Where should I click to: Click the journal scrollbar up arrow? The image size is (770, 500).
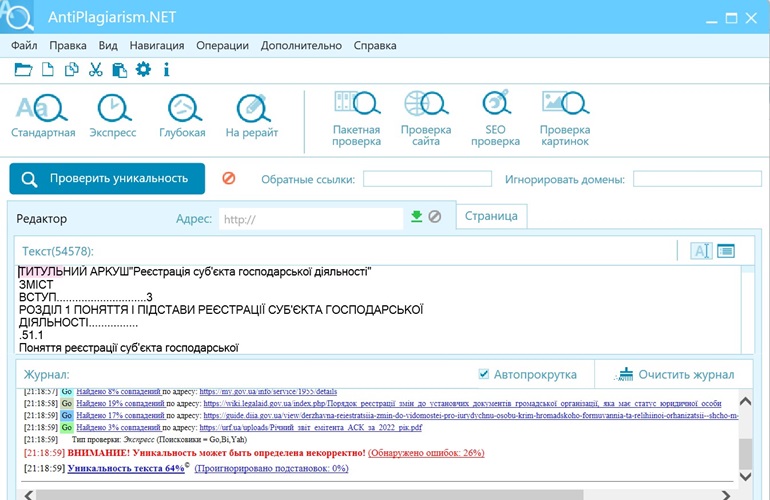[x=745, y=401]
